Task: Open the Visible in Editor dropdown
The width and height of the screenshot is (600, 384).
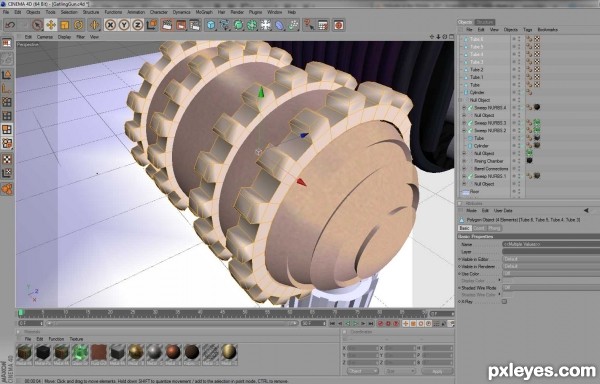Action: [x=551, y=259]
